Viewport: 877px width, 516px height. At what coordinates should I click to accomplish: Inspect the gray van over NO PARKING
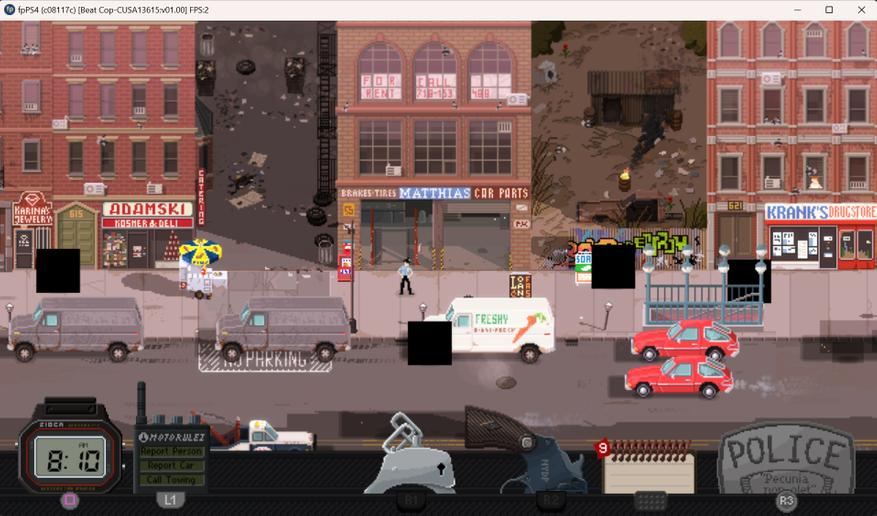click(x=283, y=329)
